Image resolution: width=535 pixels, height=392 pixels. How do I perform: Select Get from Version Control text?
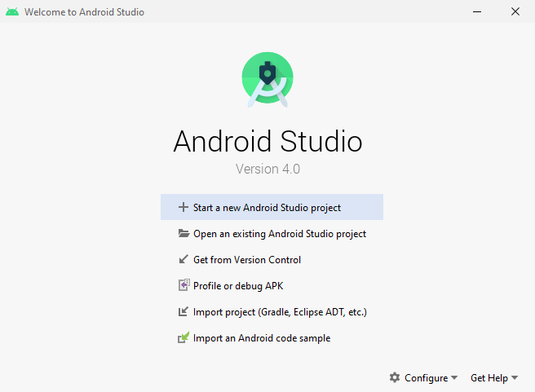[x=246, y=260]
